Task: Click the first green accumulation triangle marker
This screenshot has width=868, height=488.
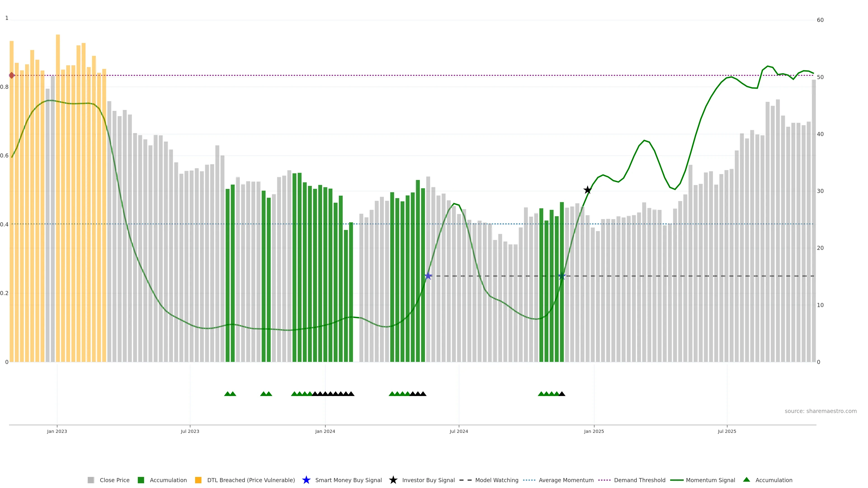Action: (x=227, y=394)
